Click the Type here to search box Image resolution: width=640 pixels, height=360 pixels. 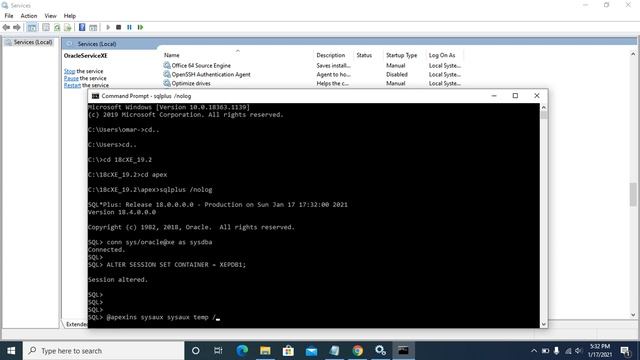point(104,351)
